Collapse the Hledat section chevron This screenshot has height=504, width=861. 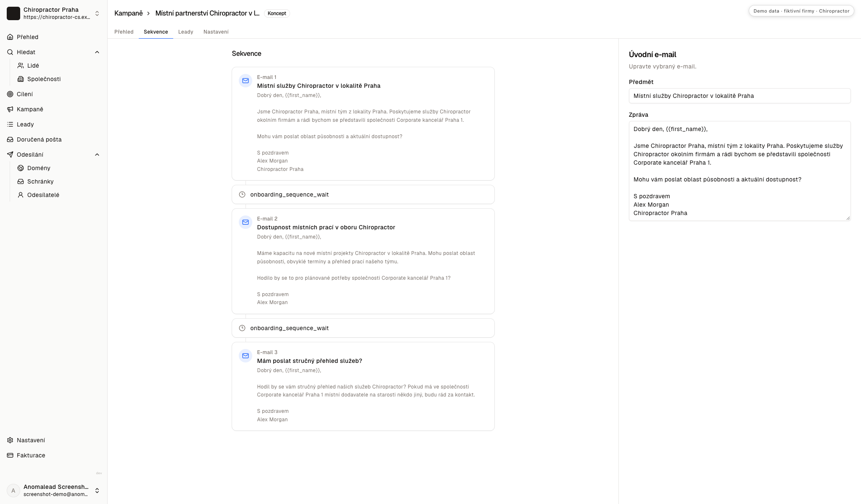point(97,52)
